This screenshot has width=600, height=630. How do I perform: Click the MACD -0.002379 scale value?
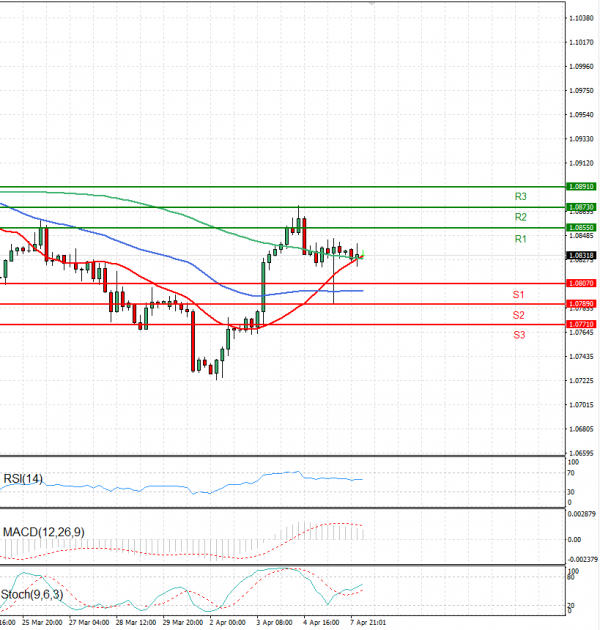click(x=583, y=559)
